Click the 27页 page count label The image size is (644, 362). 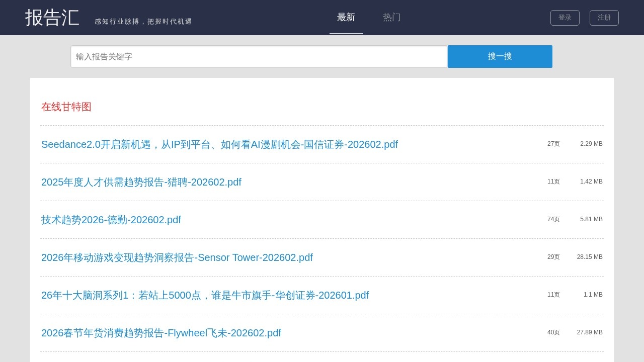pos(553,144)
